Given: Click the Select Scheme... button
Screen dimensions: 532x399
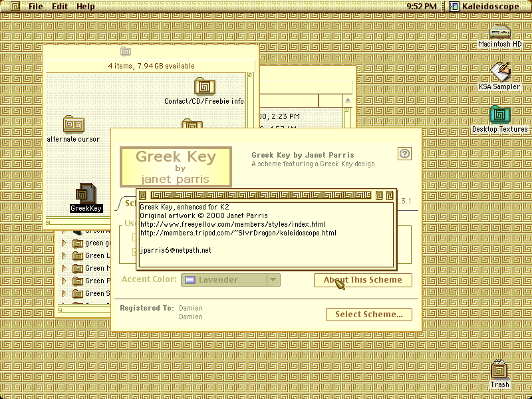Looking at the screenshot, I should click(369, 315).
